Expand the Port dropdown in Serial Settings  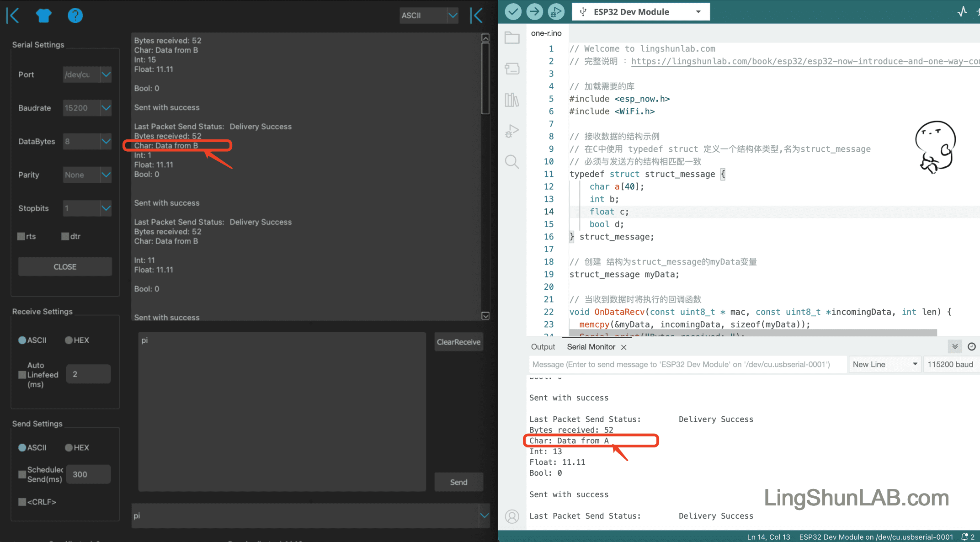106,74
